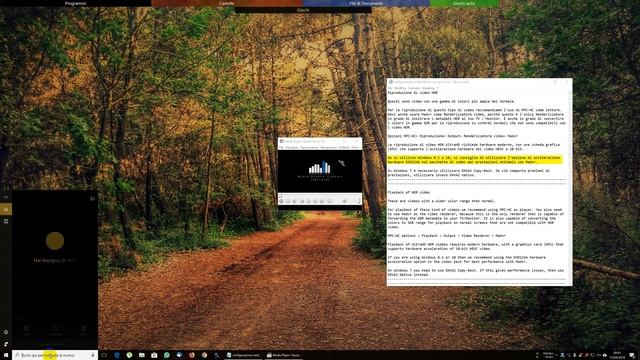Screen dimensions: 640x360
Task: Open Visualizza menu in Media Player Classic
Action: (292, 147)
